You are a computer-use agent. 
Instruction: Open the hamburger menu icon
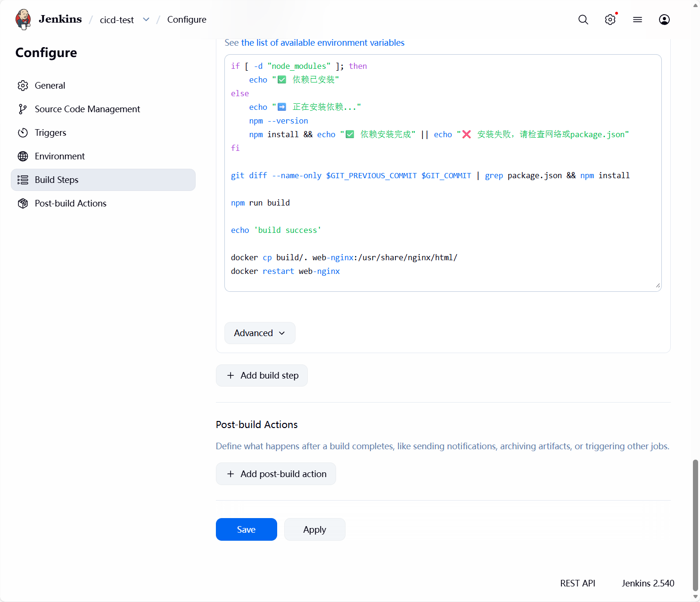click(637, 19)
